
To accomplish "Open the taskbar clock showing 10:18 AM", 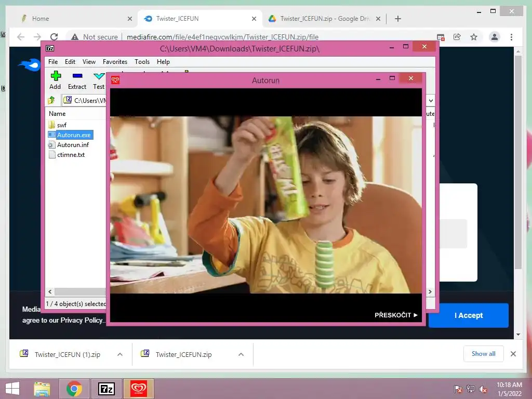I will (509, 389).
